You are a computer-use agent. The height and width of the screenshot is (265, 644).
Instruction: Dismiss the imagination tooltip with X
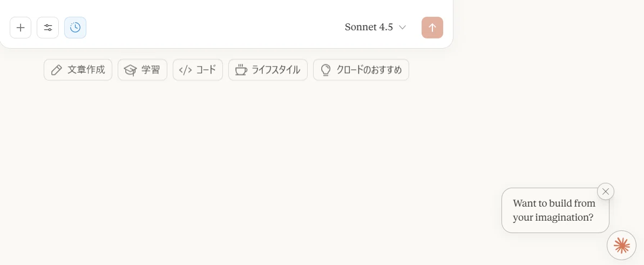[605, 191]
